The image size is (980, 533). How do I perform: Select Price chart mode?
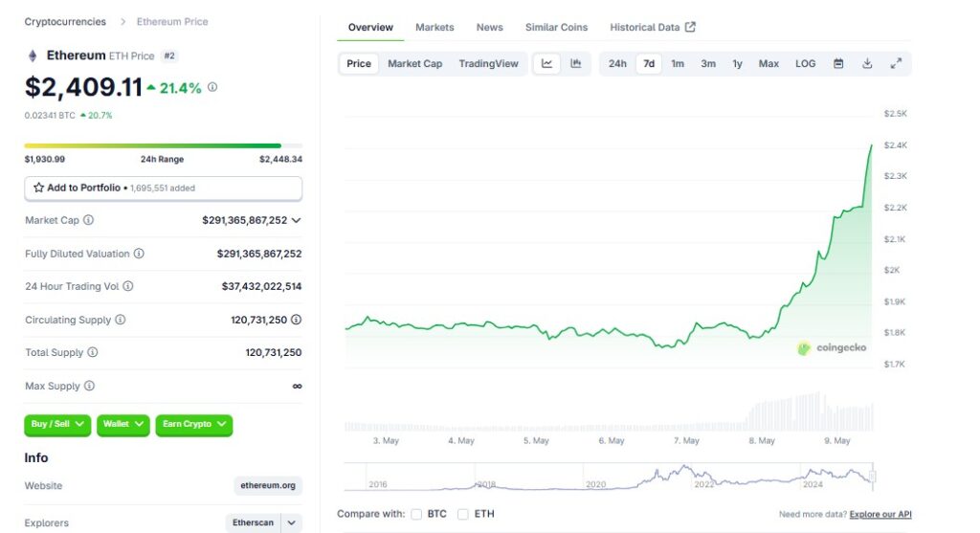pos(359,64)
